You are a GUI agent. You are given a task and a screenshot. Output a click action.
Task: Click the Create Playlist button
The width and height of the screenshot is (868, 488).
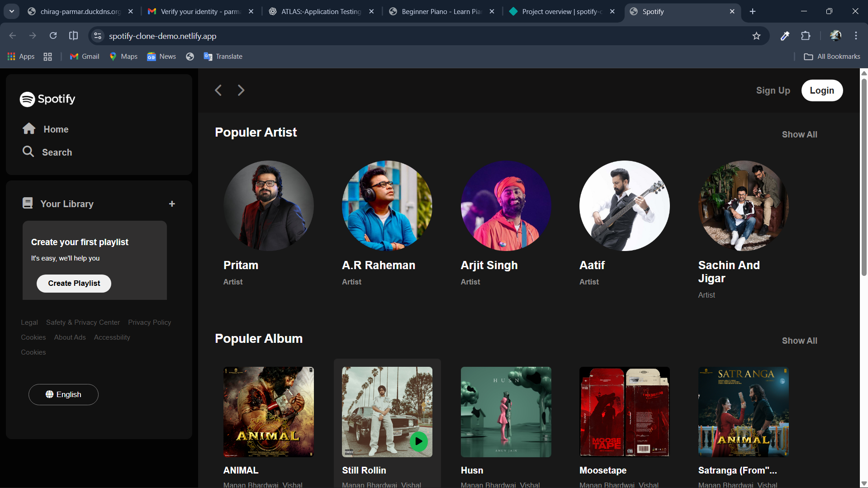point(74,283)
